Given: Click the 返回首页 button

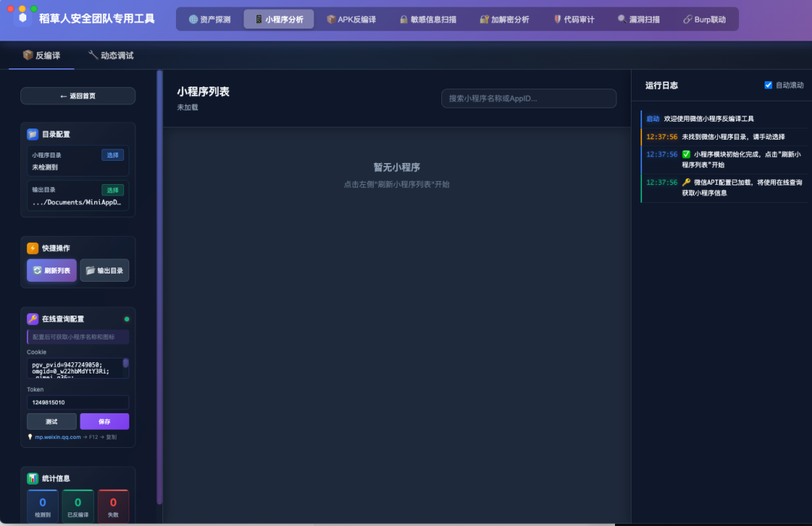Looking at the screenshot, I should tap(77, 95).
